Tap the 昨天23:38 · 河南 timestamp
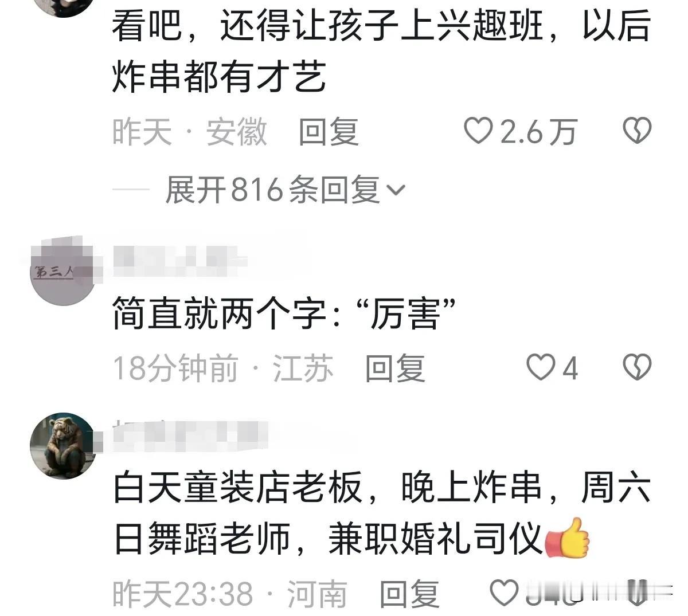The image size is (688, 616). [x=229, y=594]
